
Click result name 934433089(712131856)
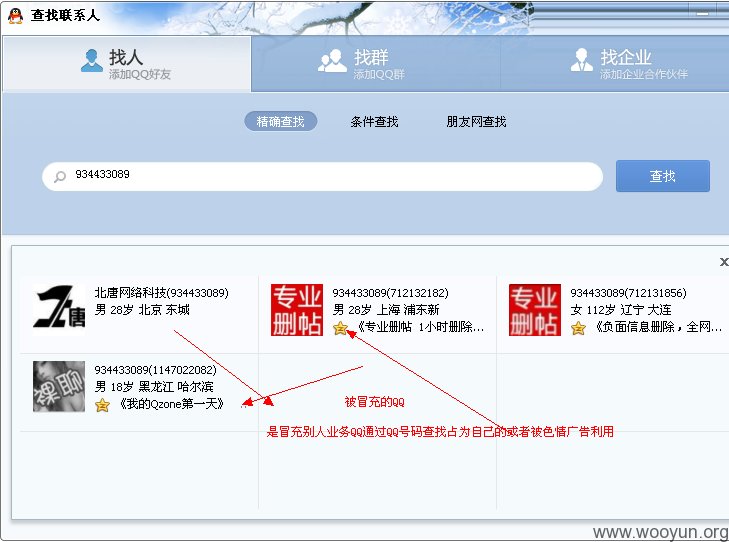click(x=629, y=293)
